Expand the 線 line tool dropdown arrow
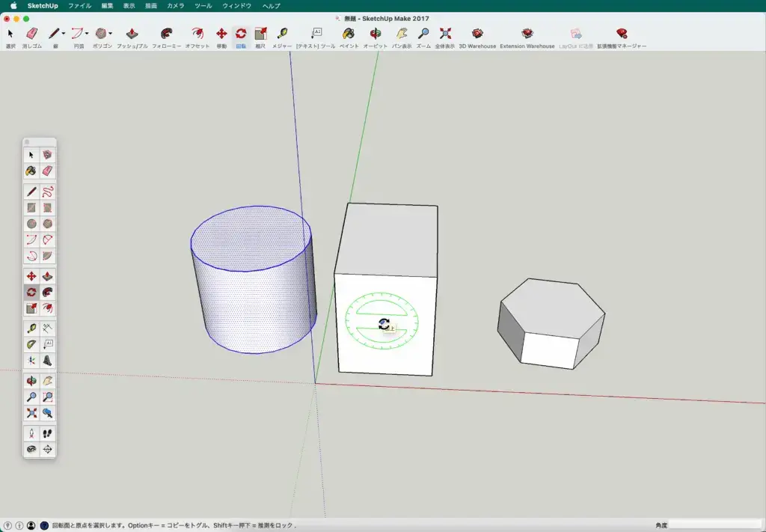 point(64,34)
